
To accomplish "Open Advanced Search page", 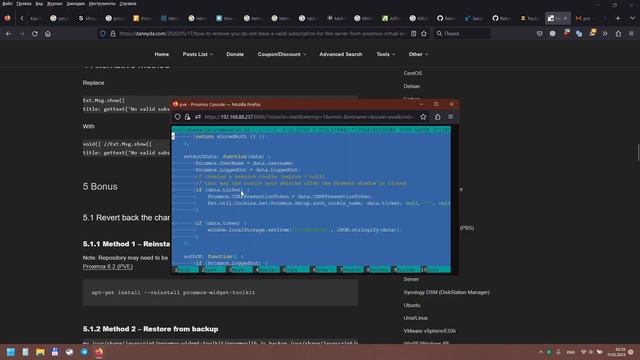I will [x=341, y=54].
